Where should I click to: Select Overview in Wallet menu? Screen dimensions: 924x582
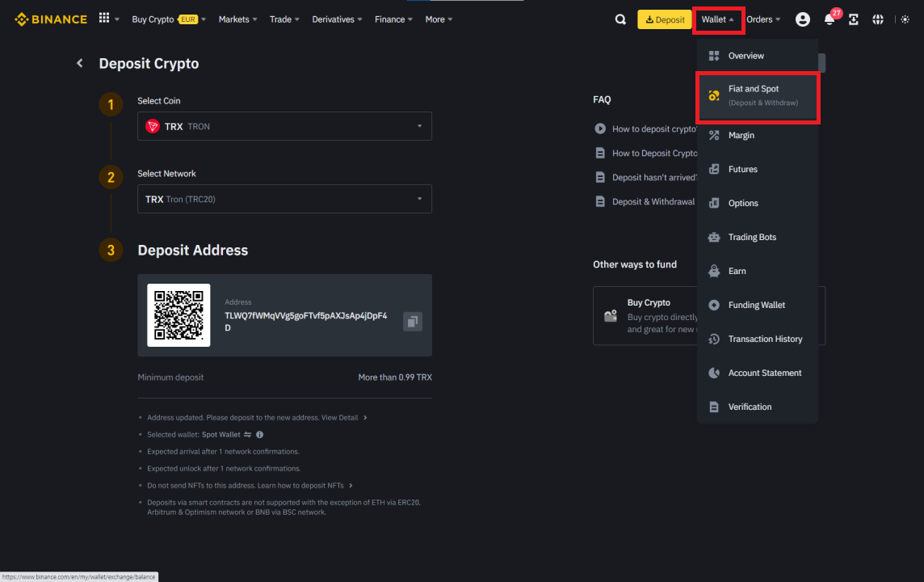coord(758,56)
